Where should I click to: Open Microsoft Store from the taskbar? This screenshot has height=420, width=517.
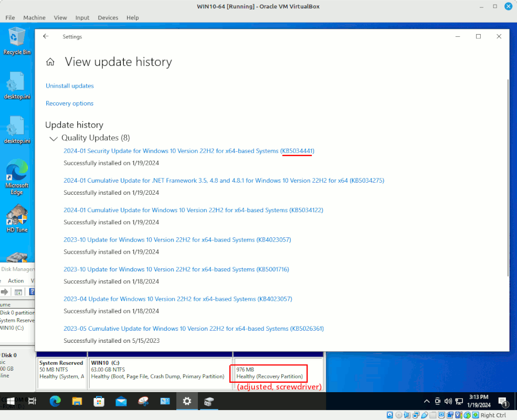point(99,401)
